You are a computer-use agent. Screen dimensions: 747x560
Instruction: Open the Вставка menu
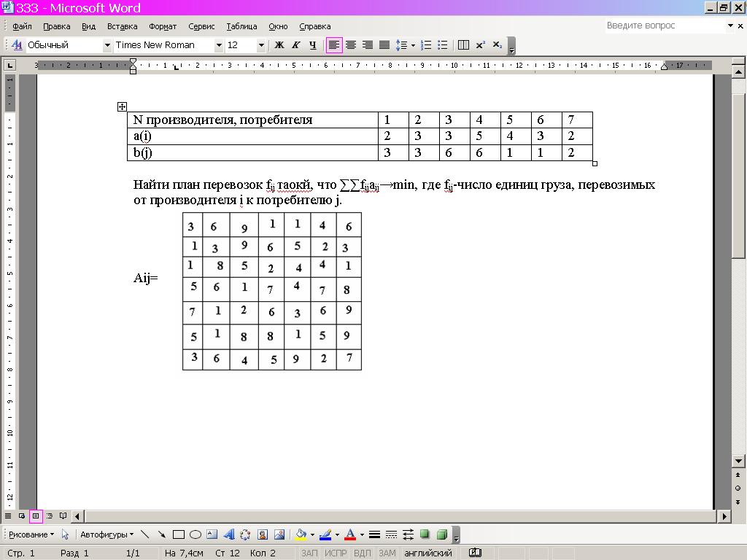coord(122,26)
